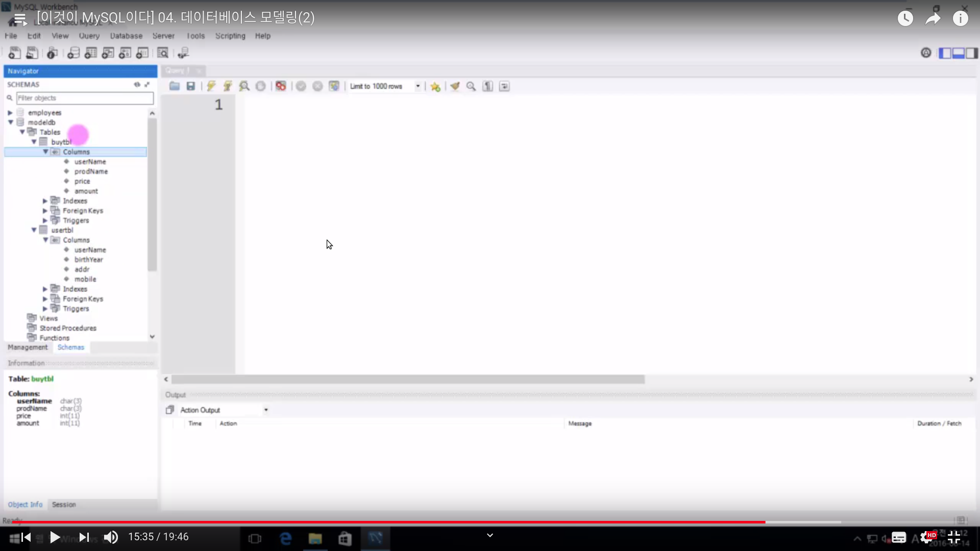This screenshot has width=980, height=551.
Task: Click the video progress bar
Action: click(x=490, y=522)
